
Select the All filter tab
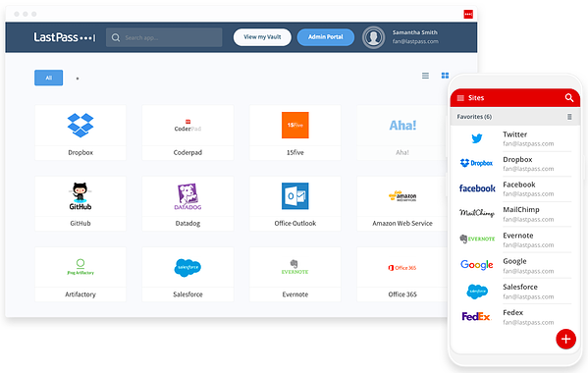click(x=49, y=78)
